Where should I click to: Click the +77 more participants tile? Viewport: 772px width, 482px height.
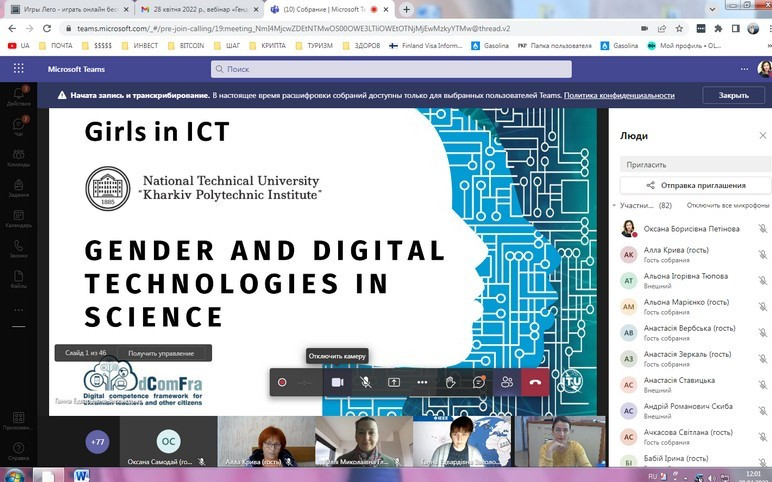point(97,442)
